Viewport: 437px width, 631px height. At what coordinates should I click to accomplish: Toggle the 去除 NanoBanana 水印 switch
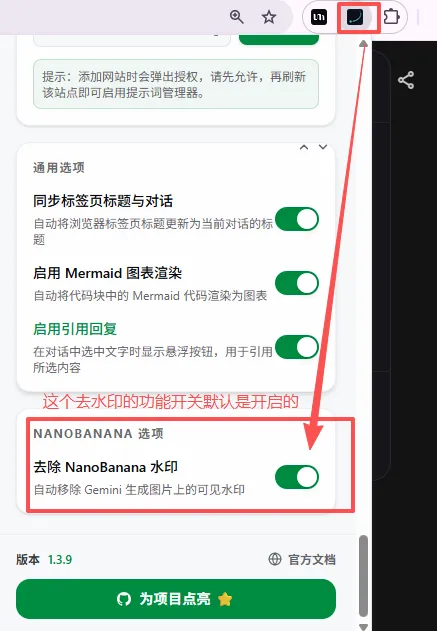(297, 477)
